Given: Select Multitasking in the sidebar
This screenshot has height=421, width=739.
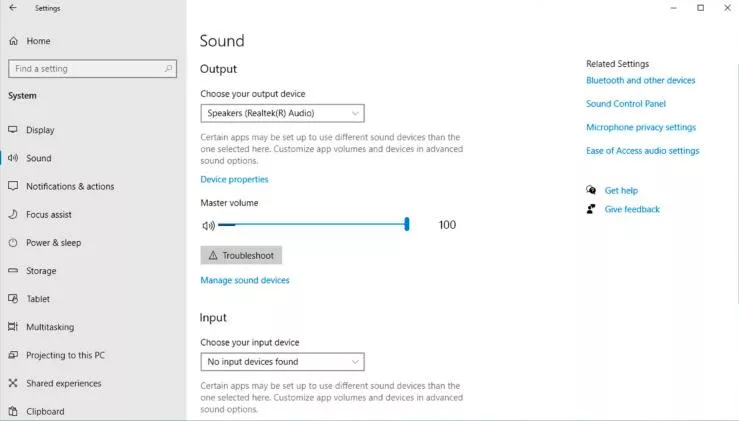Looking at the screenshot, I should [49, 327].
